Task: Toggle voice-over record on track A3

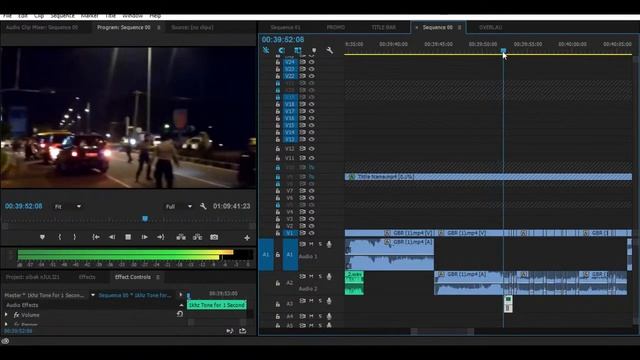Action: pyautogui.click(x=329, y=301)
